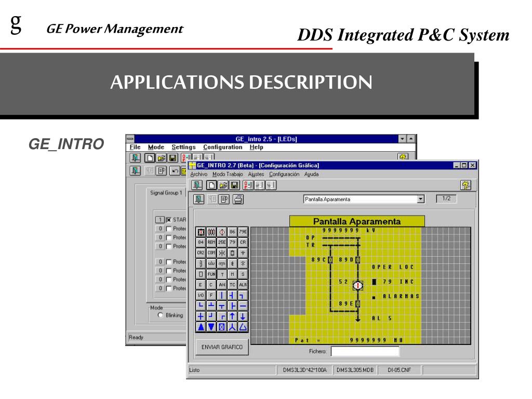Open the Ajustes menu
Screen dimensions: 532x399
pyautogui.click(x=256, y=174)
